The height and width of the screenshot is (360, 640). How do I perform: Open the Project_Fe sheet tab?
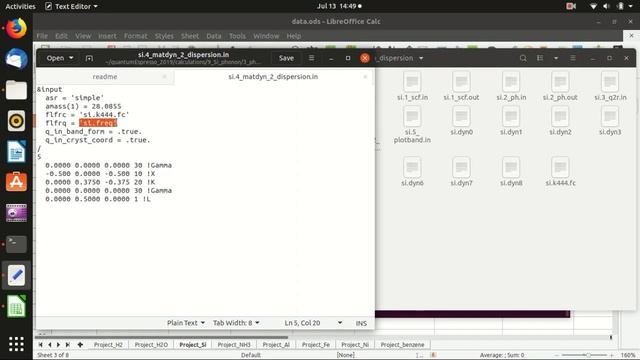pyautogui.click(x=316, y=344)
